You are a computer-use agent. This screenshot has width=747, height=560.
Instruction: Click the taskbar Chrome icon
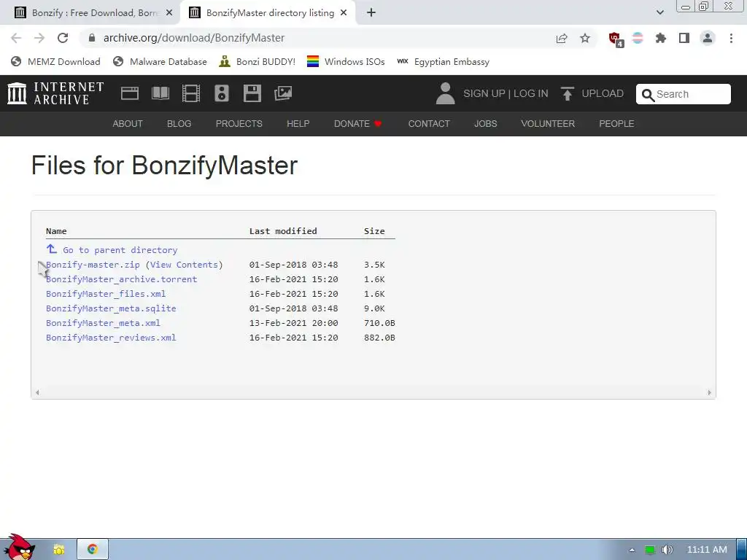point(93,549)
